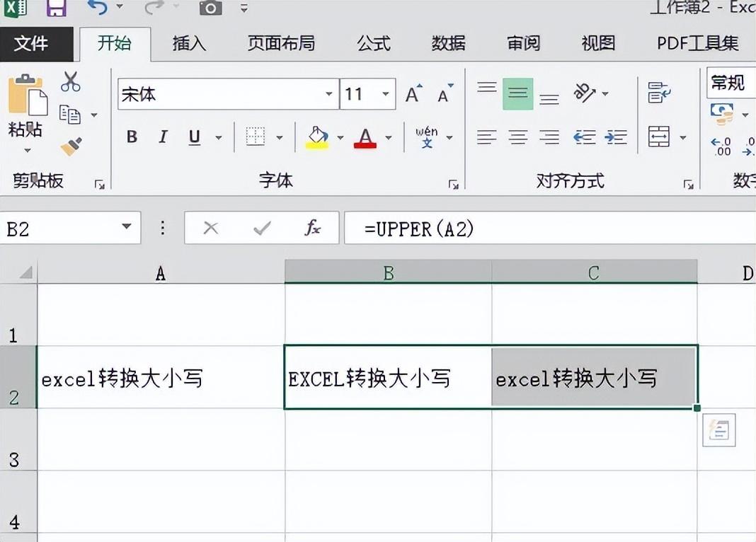Open the Copy options dropdown arrow
The height and width of the screenshot is (542, 756).
point(94,115)
